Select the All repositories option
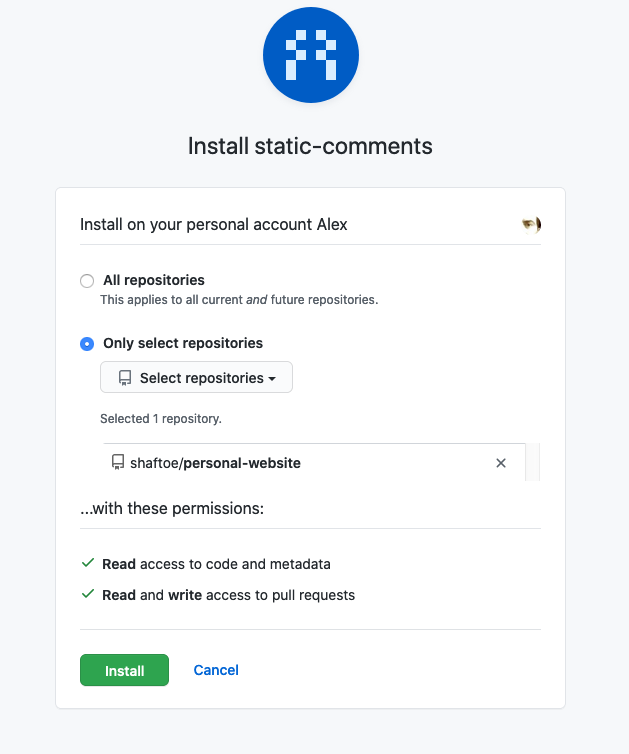The width and height of the screenshot is (629, 754). tap(87, 281)
